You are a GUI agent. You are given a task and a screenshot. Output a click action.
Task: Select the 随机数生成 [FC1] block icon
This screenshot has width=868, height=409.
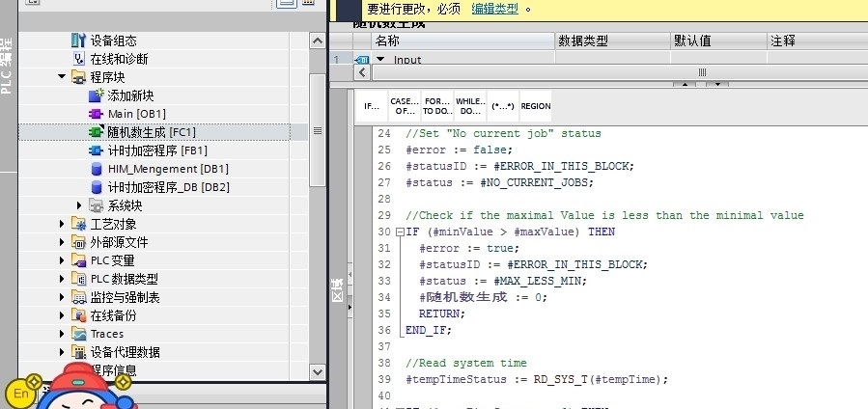97,132
